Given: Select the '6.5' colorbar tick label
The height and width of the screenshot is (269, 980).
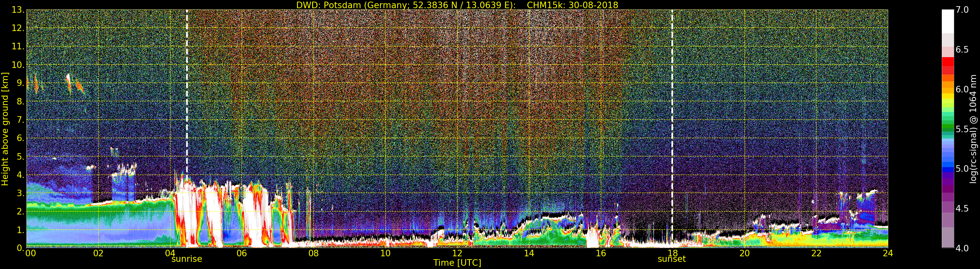Looking at the screenshot, I should pyautogui.click(x=962, y=50).
